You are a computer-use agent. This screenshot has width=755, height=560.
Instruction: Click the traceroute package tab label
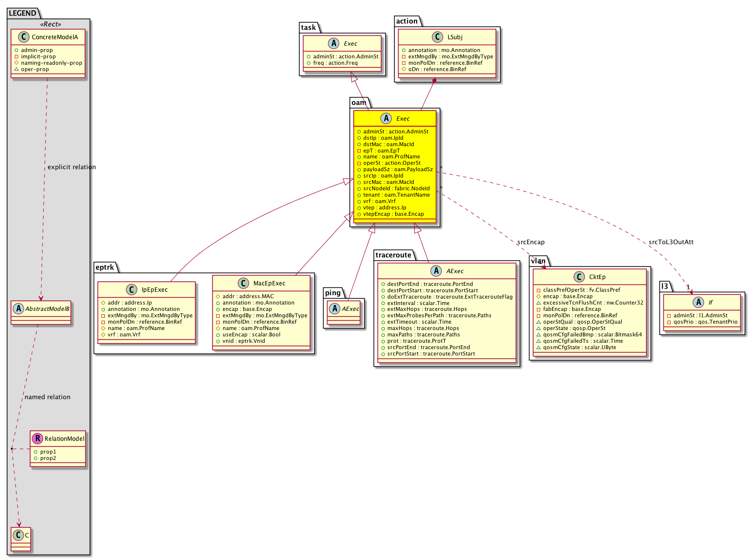tap(393, 255)
